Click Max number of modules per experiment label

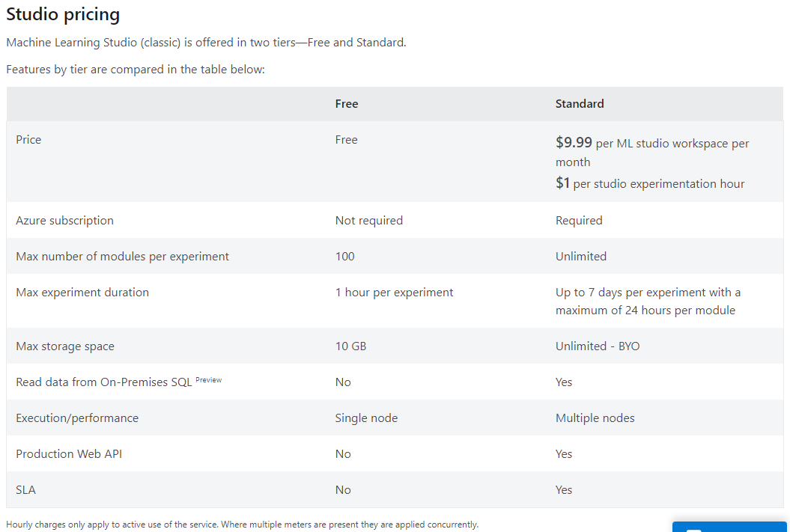pyautogui.click(x=122, y=257)
